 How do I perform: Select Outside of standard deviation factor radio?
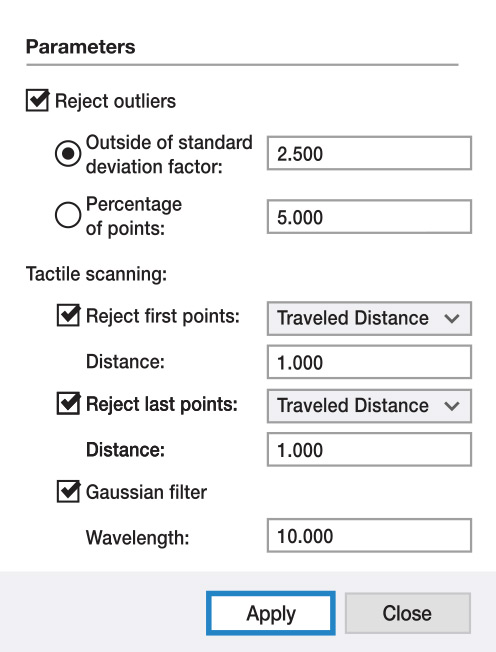(68, 153)
